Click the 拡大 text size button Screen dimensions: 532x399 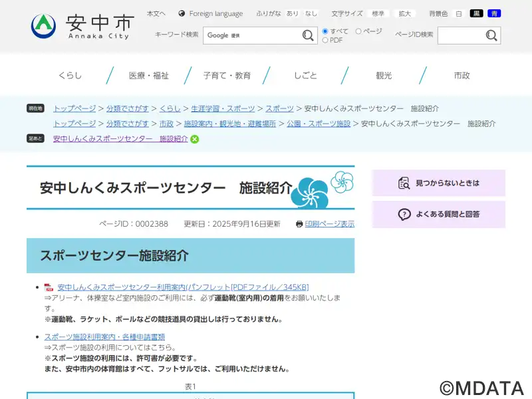pyautogui.click(x=404, y=13)
